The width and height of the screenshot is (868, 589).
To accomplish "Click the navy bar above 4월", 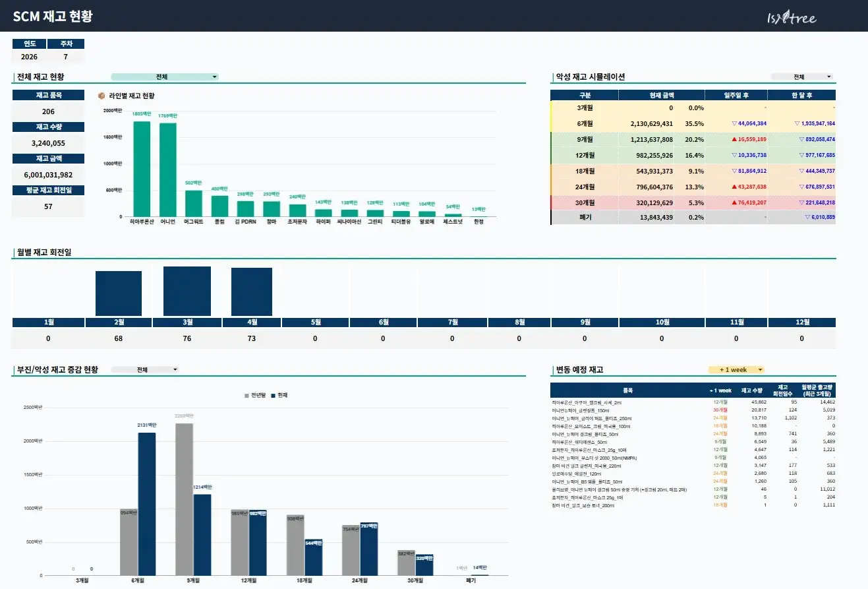I will pos(252,292).
